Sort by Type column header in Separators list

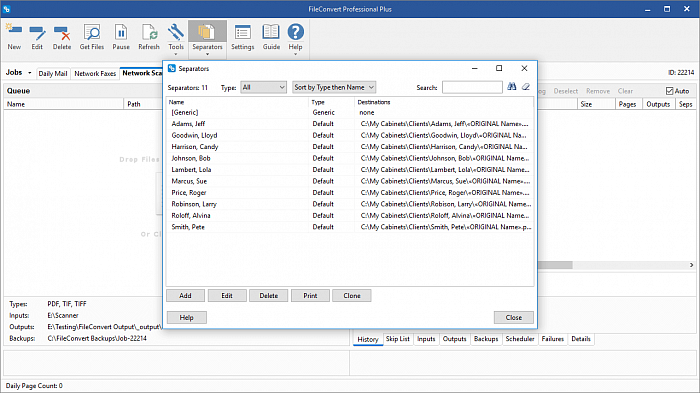332,102
